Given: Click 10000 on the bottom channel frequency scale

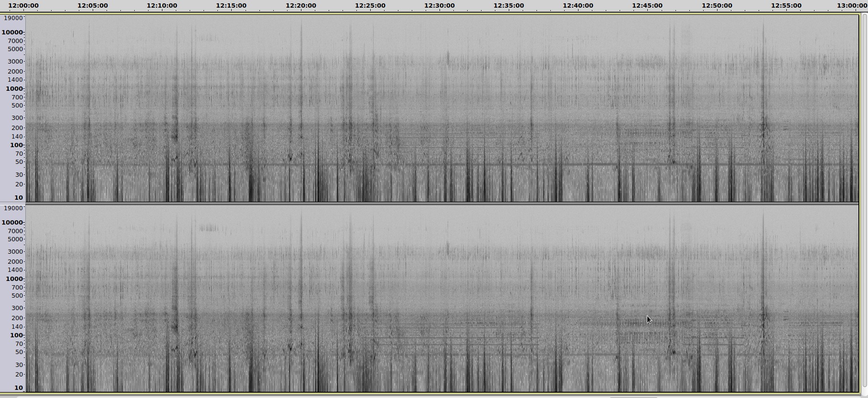Looking at the screenshot, I should [12, 223].
